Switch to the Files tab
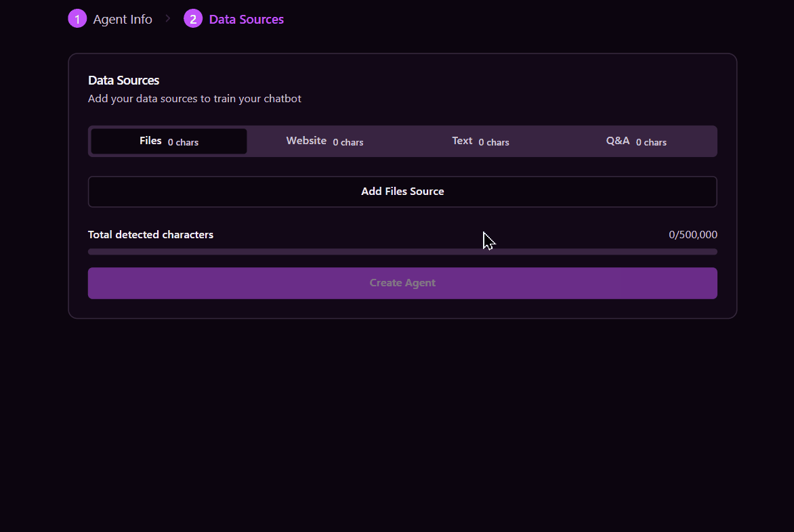The height and width of the screenshot is (532, 794). (169, 141)
